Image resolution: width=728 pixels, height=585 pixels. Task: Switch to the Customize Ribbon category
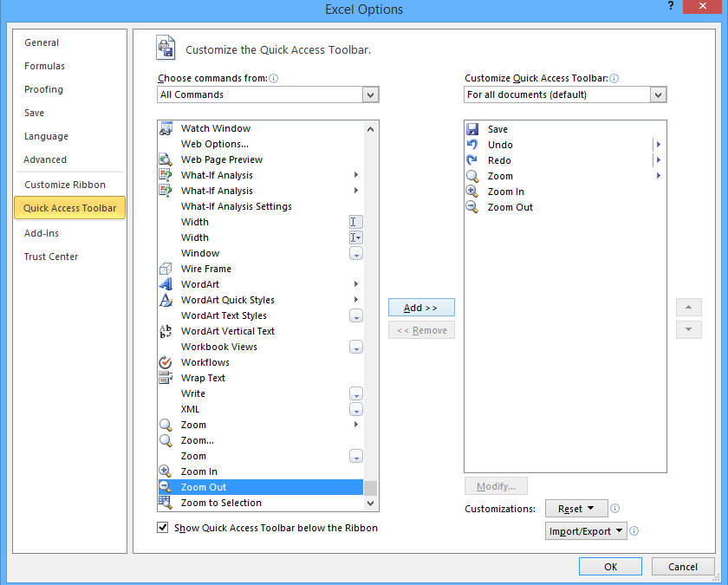[65, 185]
